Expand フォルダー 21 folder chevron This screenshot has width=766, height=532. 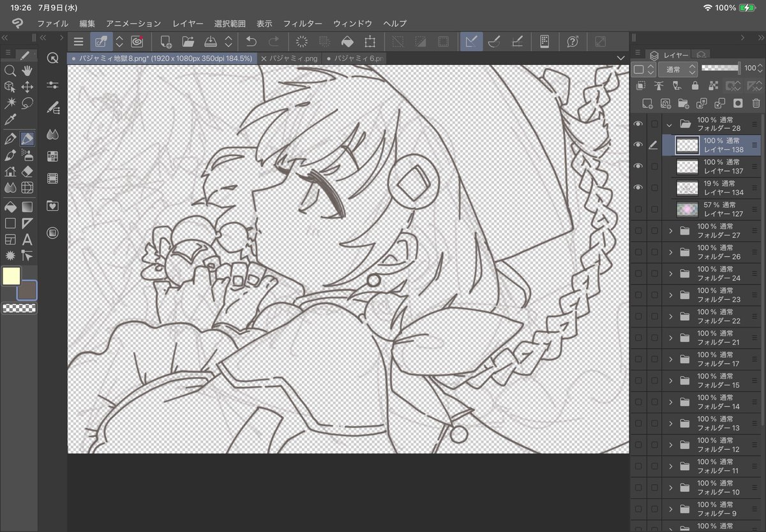click(670, 337)
